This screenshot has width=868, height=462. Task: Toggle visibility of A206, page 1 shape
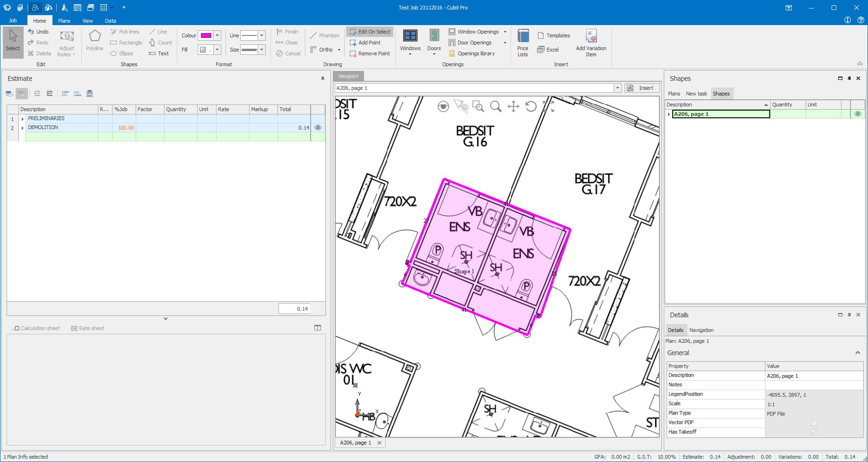(858, 114)
